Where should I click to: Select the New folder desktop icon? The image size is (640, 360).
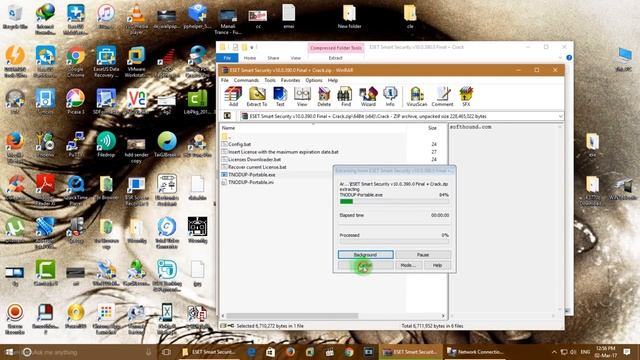349,17
